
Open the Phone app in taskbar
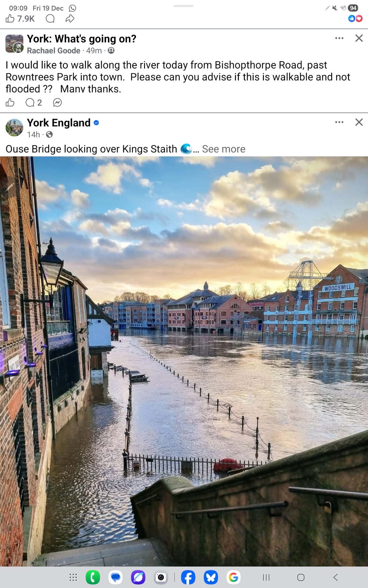click(x=93, y=577)
